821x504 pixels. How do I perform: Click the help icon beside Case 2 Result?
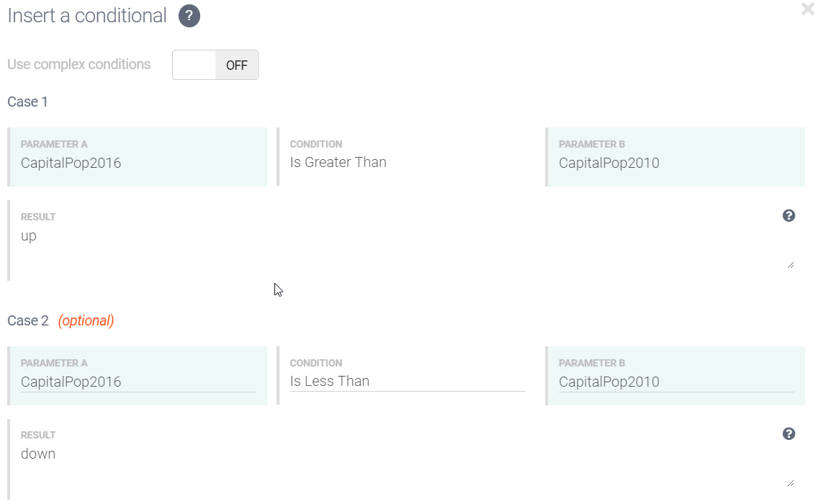[789, 433]
